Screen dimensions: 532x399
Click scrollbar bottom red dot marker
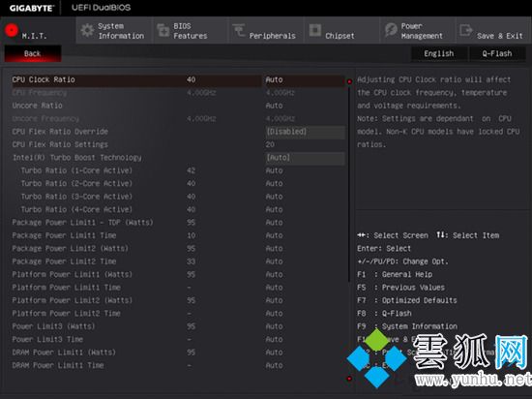[349, 379]
